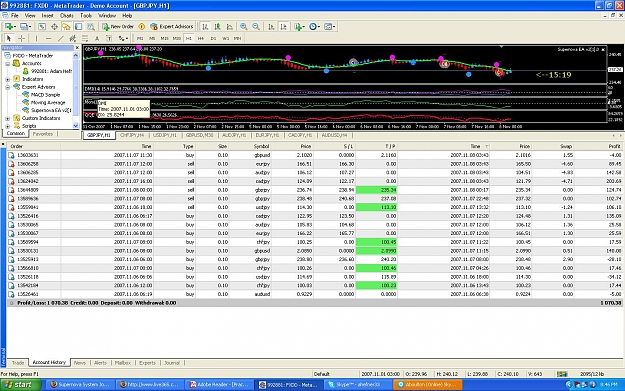Viewport: 625px width, 391px height.
Task: Toggle the Market Watch window icon
Action: [41, 26]
